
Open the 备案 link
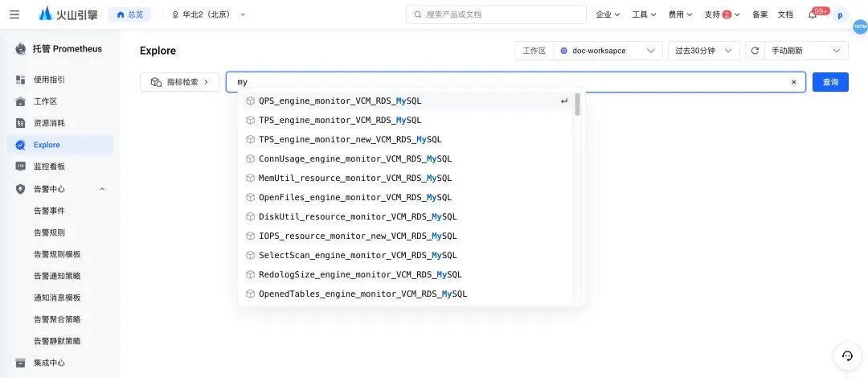click(x=759, y=14)
